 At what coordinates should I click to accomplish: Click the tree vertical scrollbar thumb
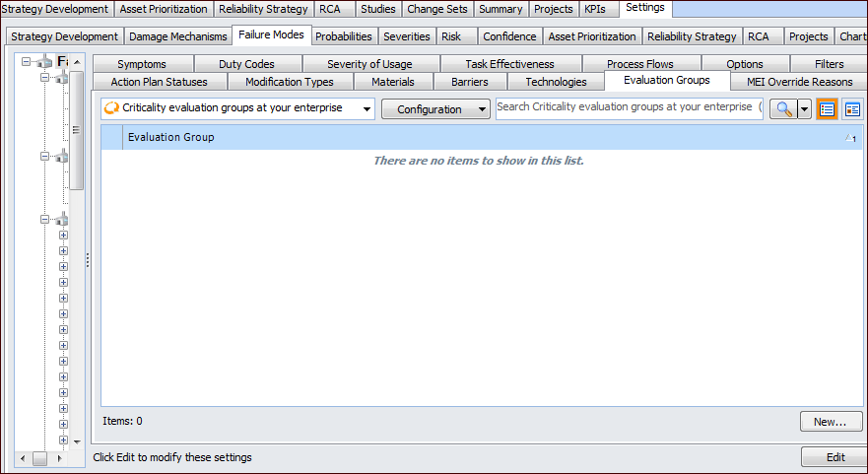[x=77, y=130]
